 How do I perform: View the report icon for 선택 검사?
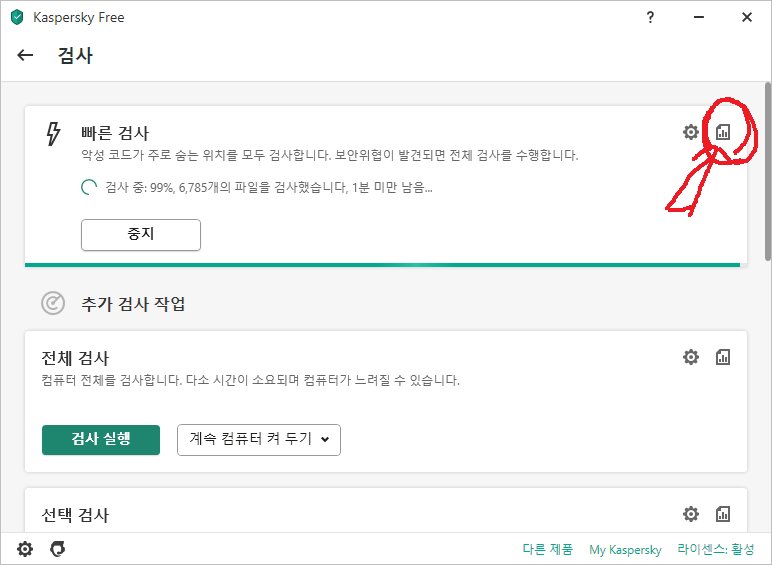pos(723,514)
